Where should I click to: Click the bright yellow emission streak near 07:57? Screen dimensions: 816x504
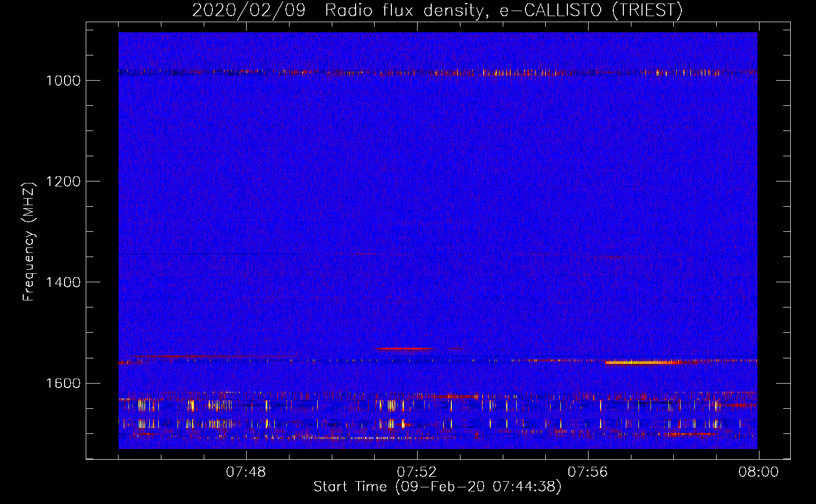[x=643, y=362]
